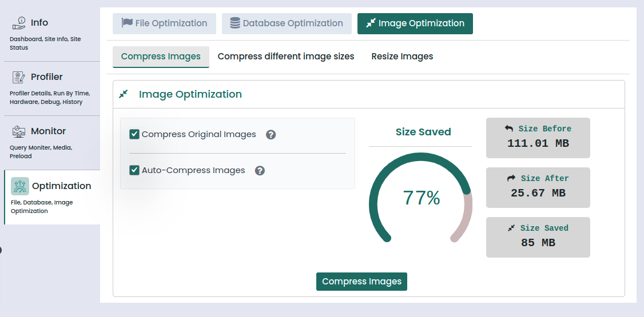This screenshot has height=317, width=644.
Task: Click the Profiler clipboard icon
Action: point(19,77)
